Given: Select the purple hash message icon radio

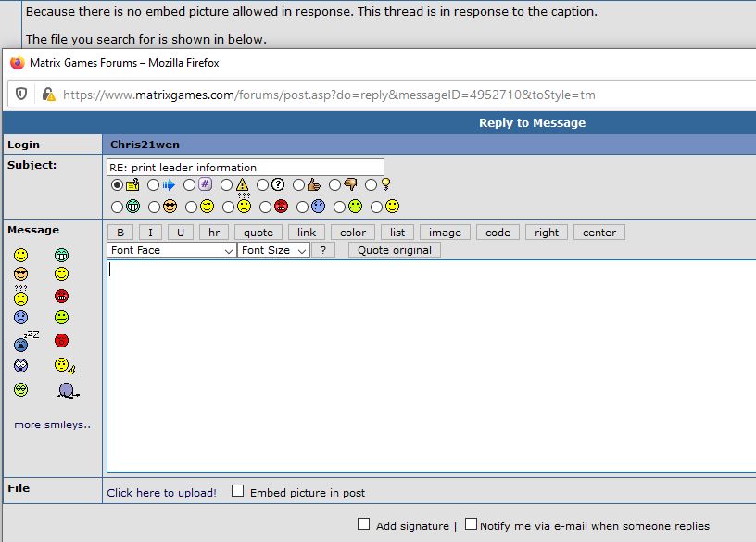Looking at the screenshot, I should [x=189, y=184].
